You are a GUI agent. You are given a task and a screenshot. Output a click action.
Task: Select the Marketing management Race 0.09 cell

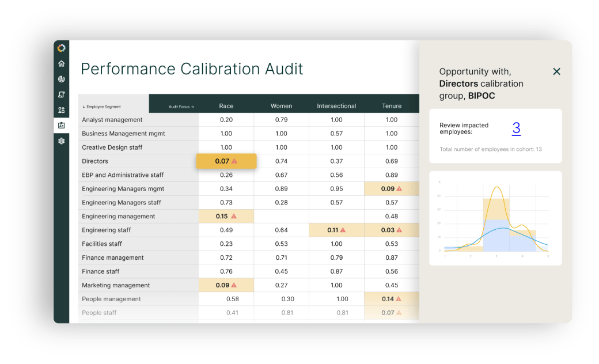coord(226,285)
